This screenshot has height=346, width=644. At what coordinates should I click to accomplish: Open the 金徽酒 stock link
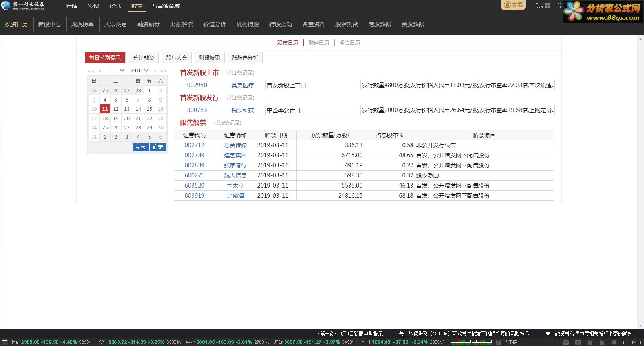[236, 196]
